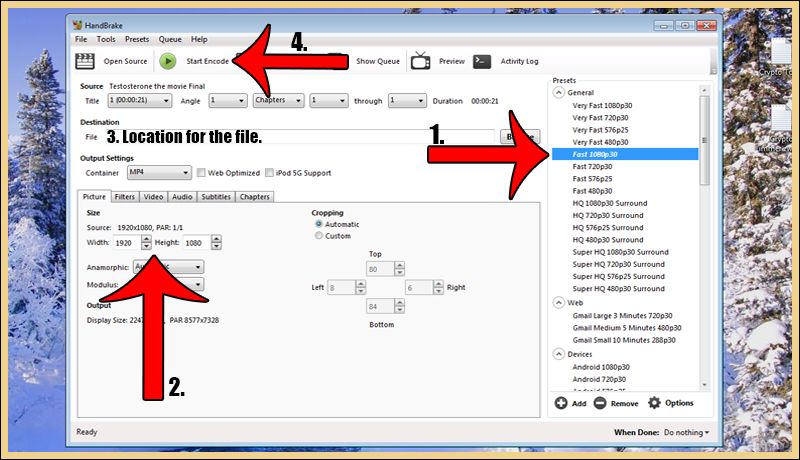
Task: Switch to the Chapters tab
Action: click(x=255, y=197)
